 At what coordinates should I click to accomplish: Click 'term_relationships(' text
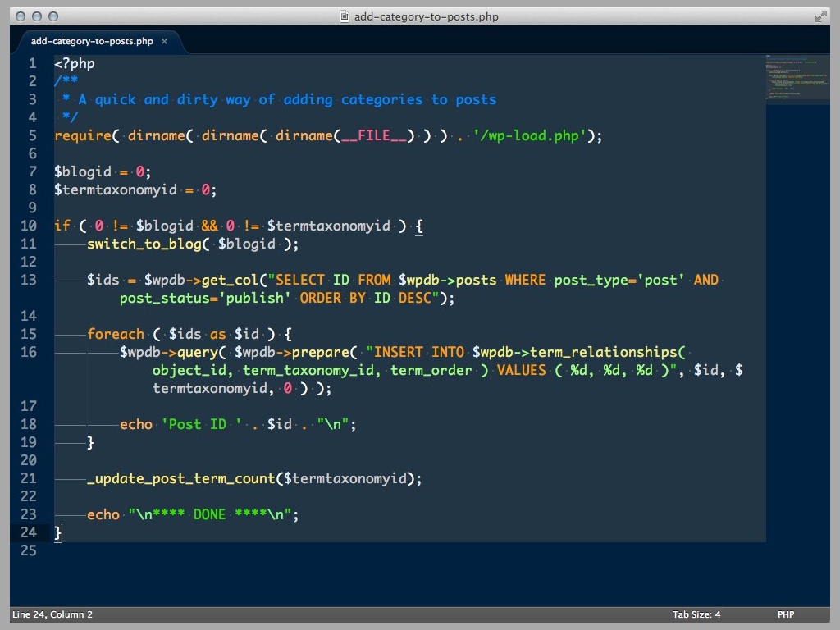click(608, 353)
